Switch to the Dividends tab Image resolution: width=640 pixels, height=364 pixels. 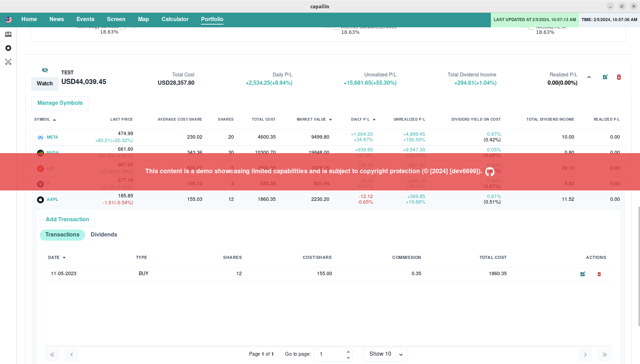pyautogui.click(x=104, y=235)
